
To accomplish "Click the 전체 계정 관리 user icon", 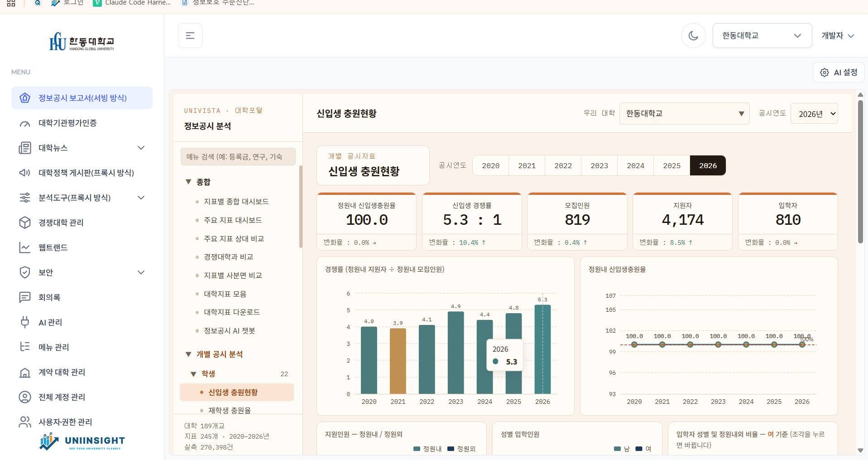I will click(25, 397).
